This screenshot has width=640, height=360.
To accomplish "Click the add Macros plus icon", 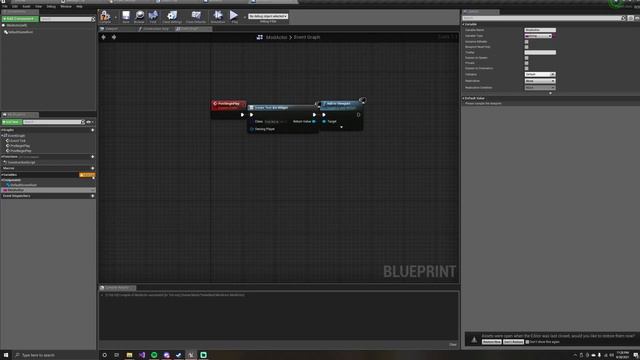I will [93, 168].
